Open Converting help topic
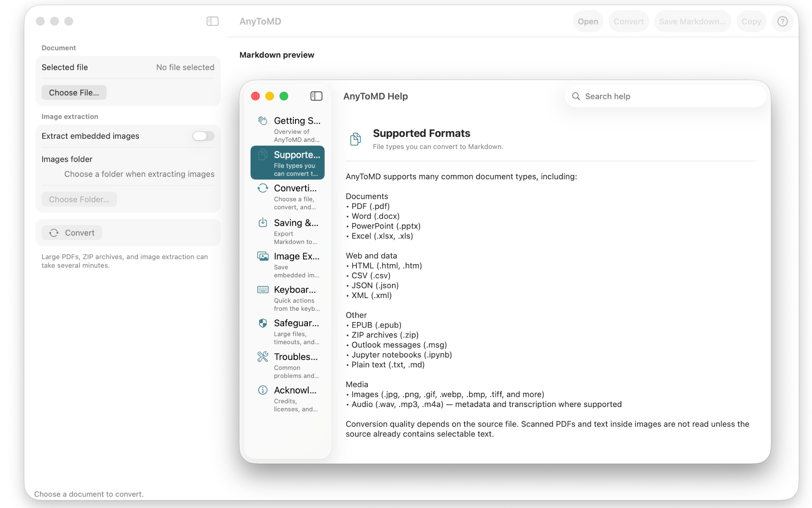Viewport: 812px width, 508px height. (288, 197)
